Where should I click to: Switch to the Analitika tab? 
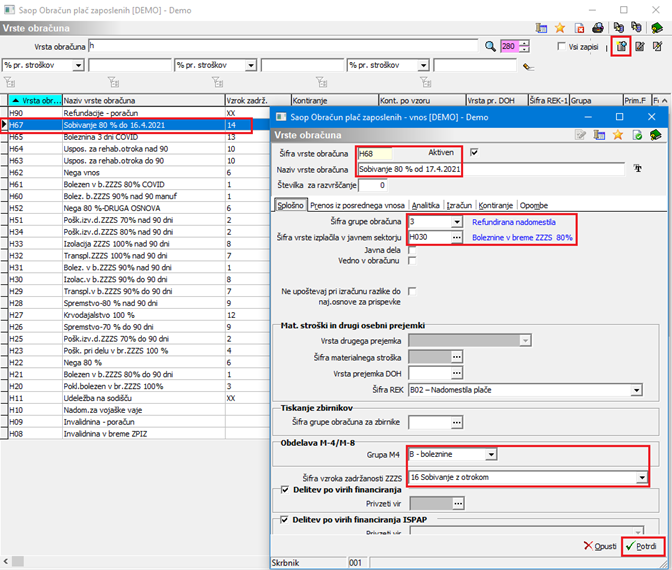pos(426,205)
